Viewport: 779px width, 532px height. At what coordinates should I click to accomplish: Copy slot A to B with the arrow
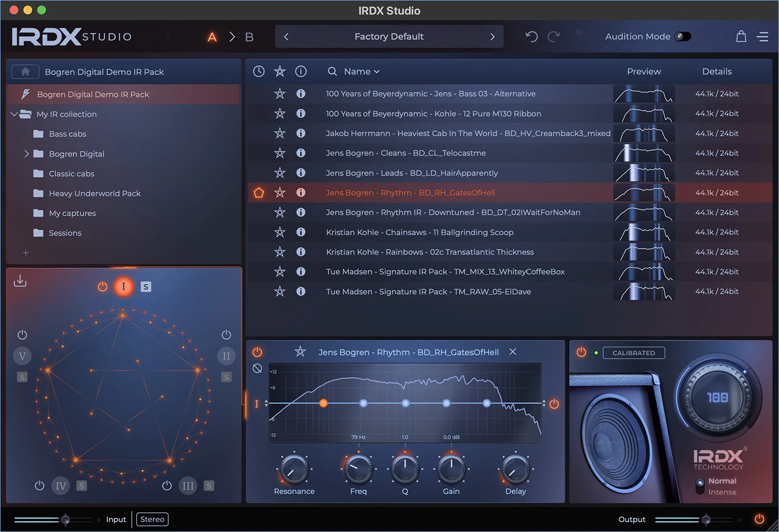232,37
